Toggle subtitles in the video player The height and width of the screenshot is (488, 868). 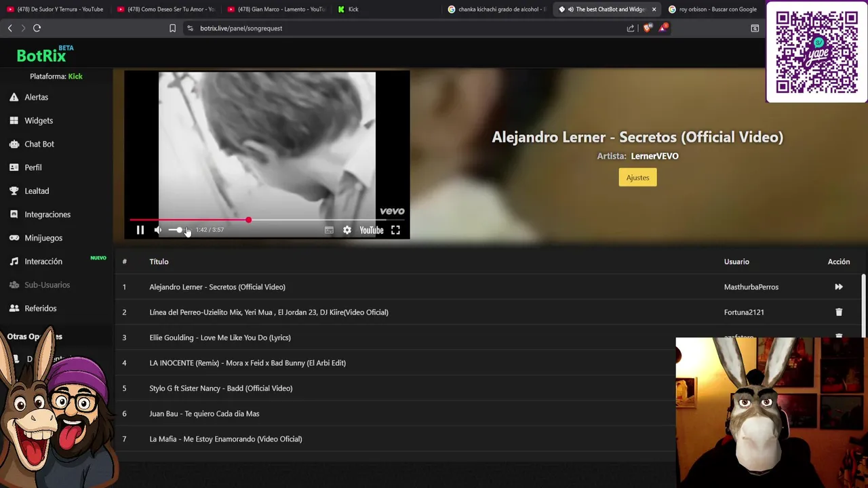(x=329, y=230)
